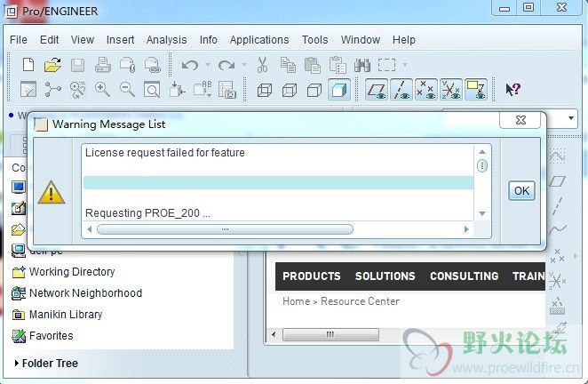Screen dimensions: 588x384
Task: Click the warning list horizontal scrollbar thumb
Action: pyautogui.click(x=225, y=229)
